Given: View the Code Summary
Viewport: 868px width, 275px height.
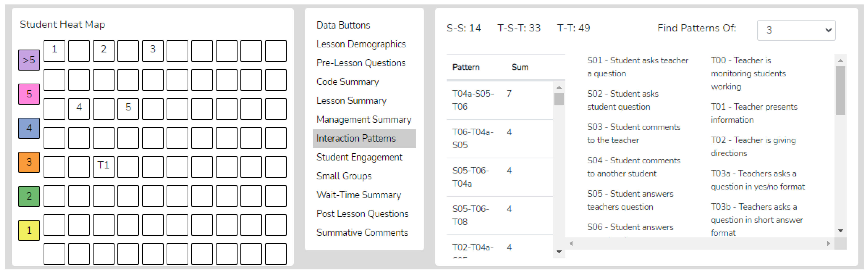Looking at the screenshot, I should coord(347,82).
